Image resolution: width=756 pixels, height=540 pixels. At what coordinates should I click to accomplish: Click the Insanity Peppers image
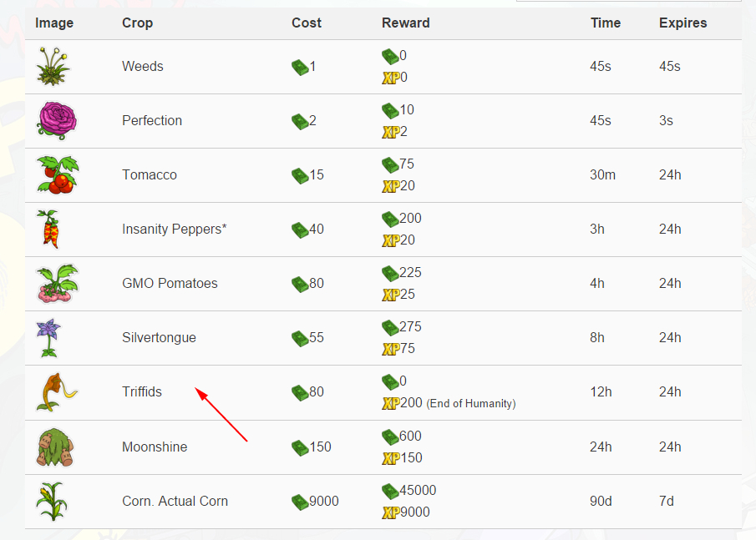point(51,230)
